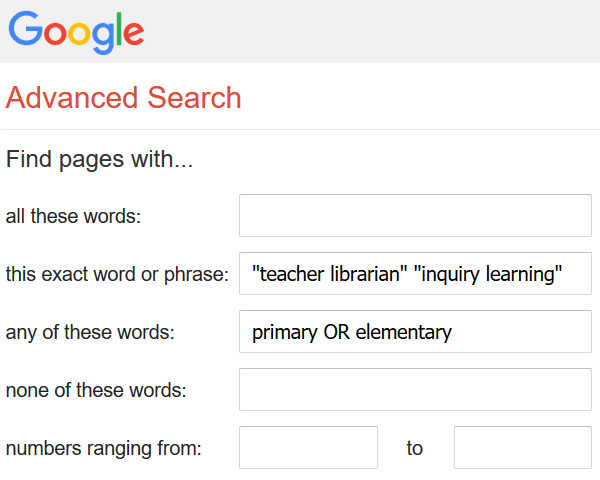Click the Google logo
This screenshot has width=600, height=480.
(76, 31)
